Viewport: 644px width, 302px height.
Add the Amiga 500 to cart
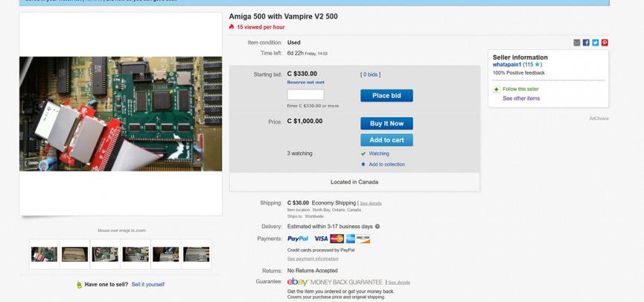click(386, 140)
